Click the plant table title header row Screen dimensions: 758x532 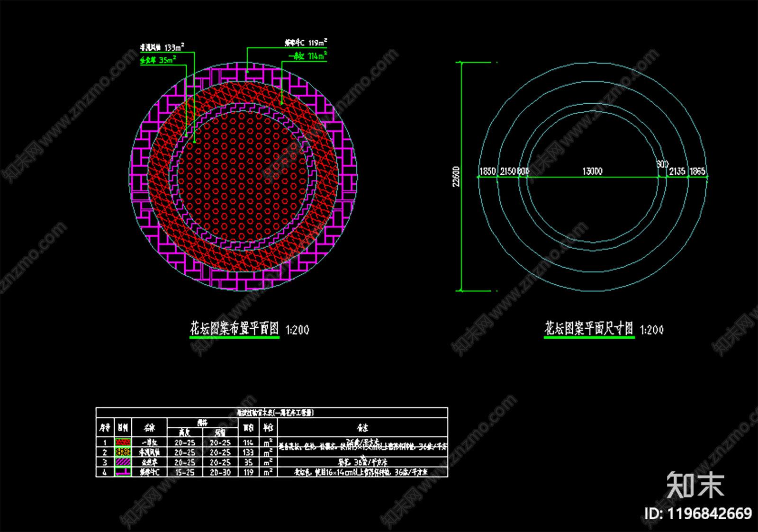(x=272, y=413)
